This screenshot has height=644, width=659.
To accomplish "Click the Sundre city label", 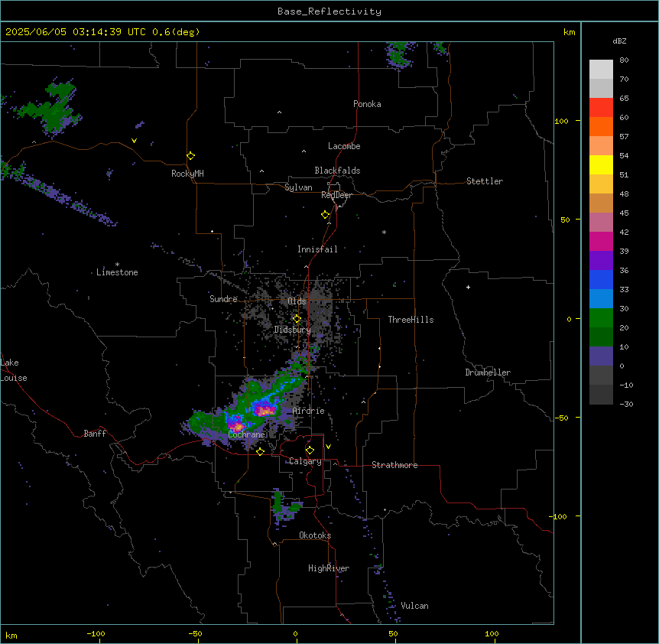I will pos(223,299).
